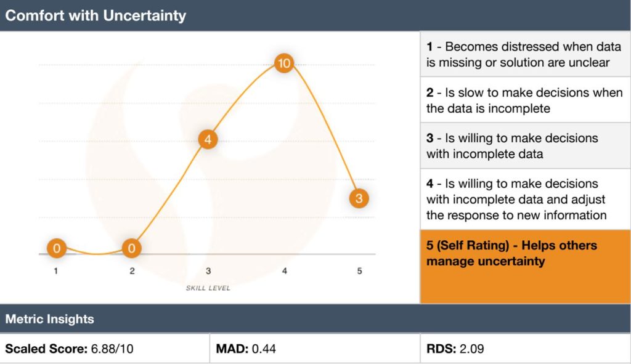Screen dimensions: 631x364
Task: Select the level 4 'adjust the response' description
Action: coord(524,199)
